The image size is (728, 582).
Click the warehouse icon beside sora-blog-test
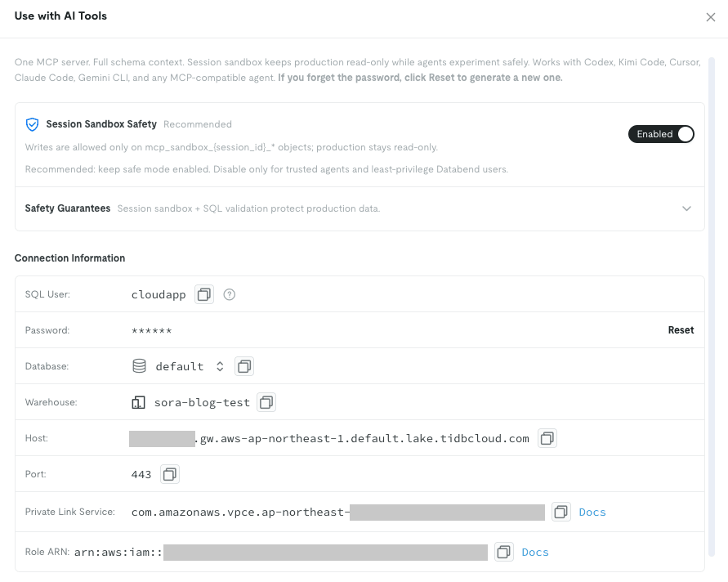(138, 402)
